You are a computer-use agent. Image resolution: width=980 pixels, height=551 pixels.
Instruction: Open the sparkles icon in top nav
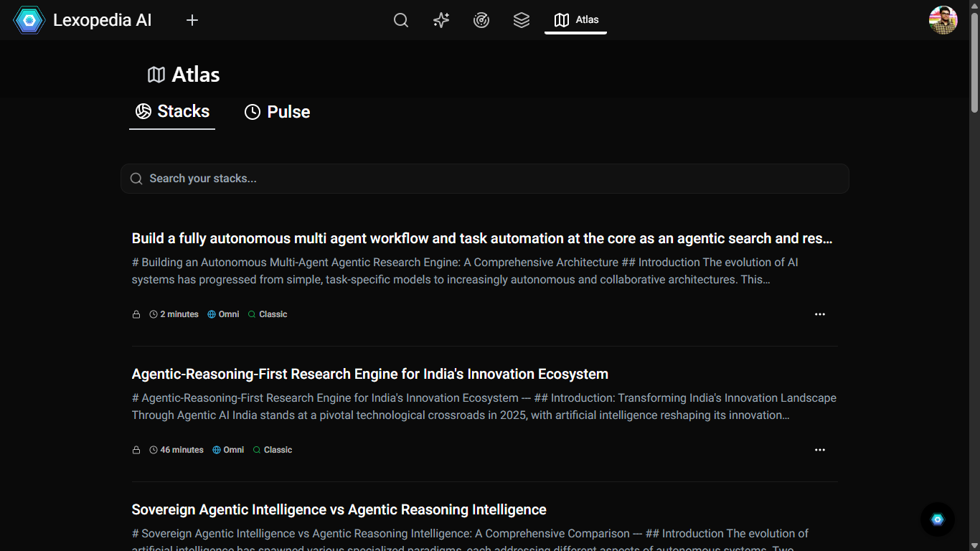[441, 20]
